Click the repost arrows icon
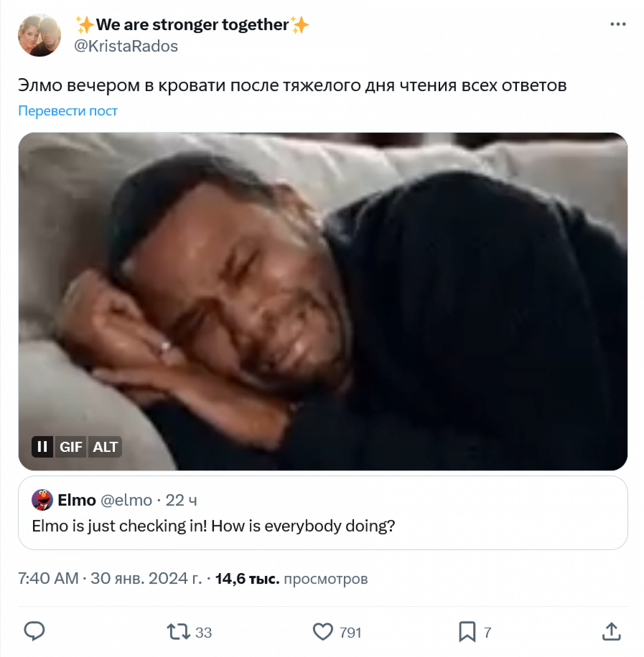The width and height of the screenshot is (644, 657). tap(178, 632)
